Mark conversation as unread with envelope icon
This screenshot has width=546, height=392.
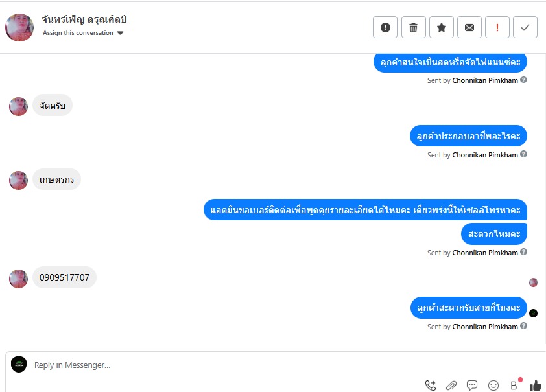pyautogui.click(x=469, y=27)
